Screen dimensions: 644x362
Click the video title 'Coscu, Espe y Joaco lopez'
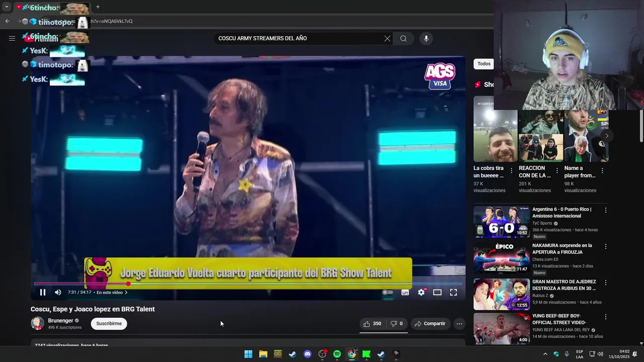[93, 309]
